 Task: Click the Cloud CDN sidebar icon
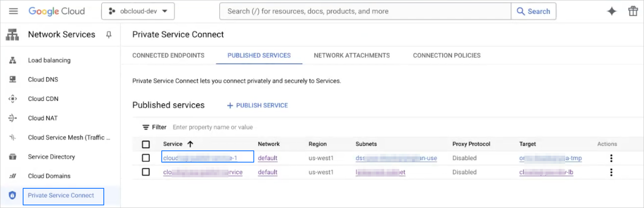click(13, 99)
